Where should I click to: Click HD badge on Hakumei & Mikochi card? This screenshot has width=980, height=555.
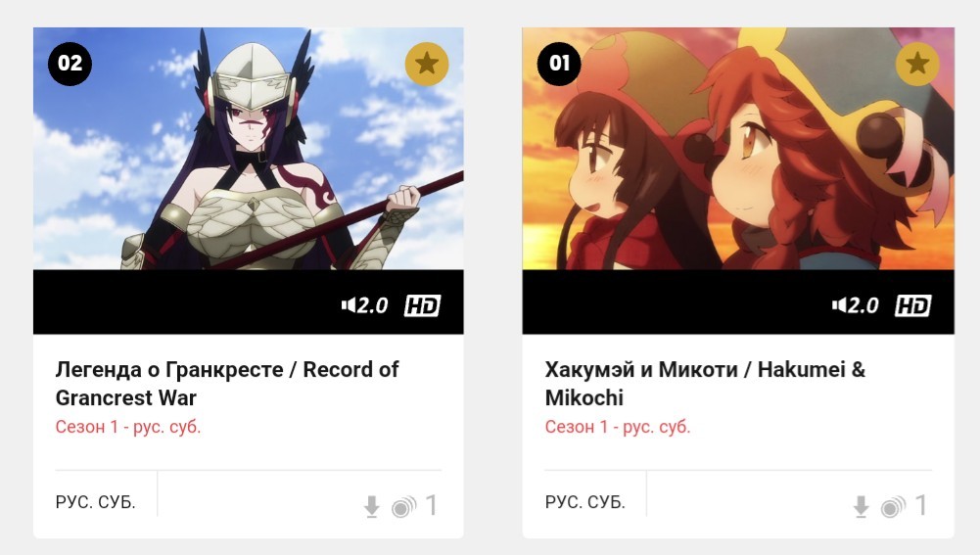pyautogui.click(x=913, y=305)
